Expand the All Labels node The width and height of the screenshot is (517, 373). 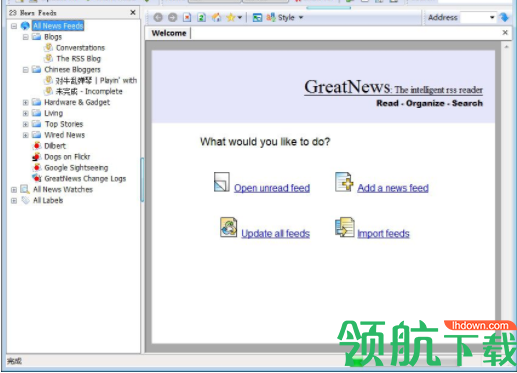(x=14, y=201)
